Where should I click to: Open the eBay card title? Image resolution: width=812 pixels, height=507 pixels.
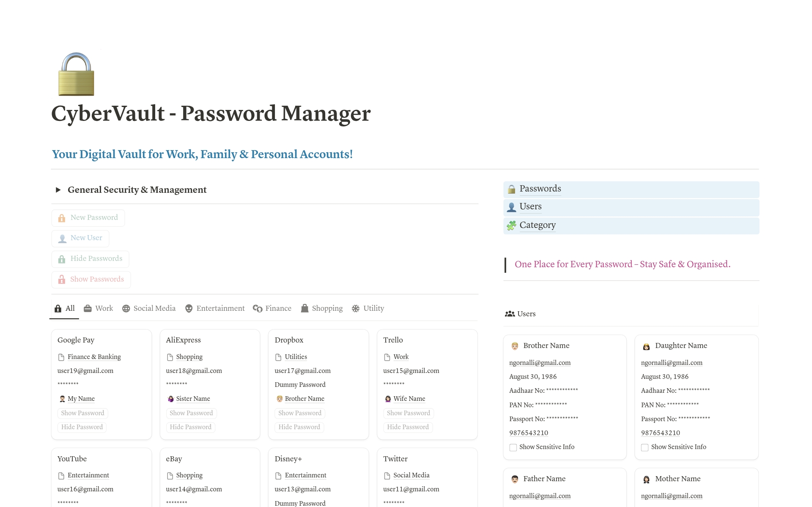[174, 459]
